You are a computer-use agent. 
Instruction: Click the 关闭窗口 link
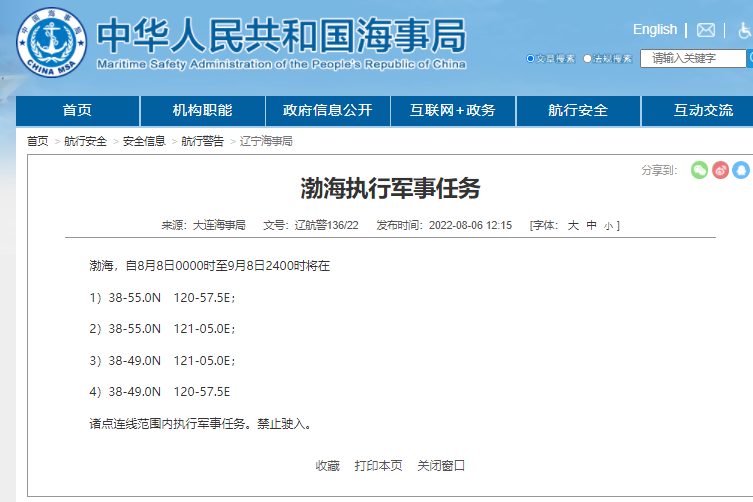(x=441, y=465)
